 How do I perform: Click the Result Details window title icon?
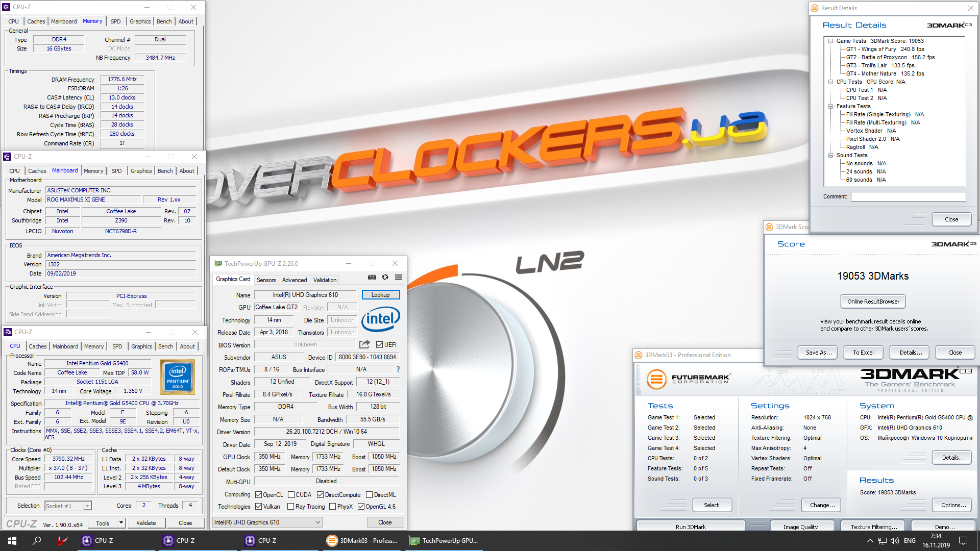pos(815,8)
